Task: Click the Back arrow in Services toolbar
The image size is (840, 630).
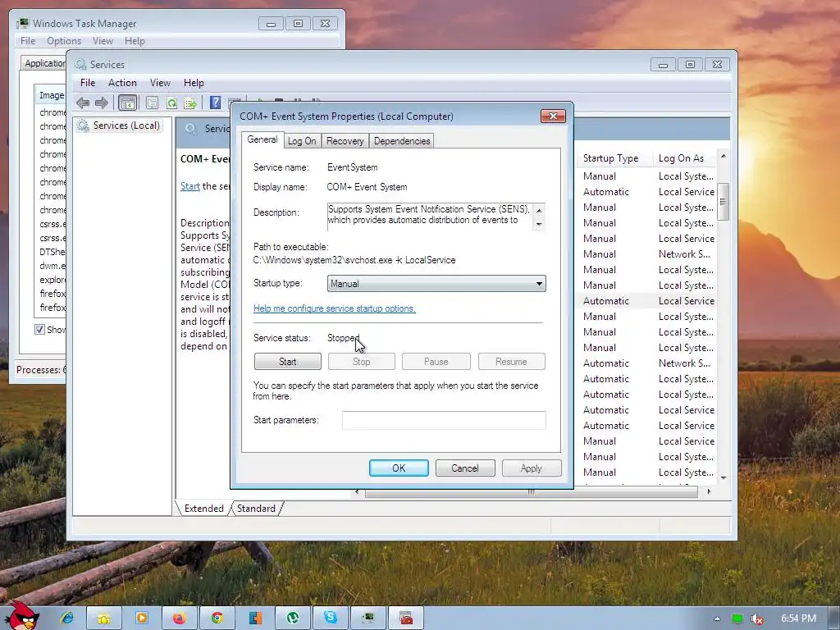Action: click(83, 103)
